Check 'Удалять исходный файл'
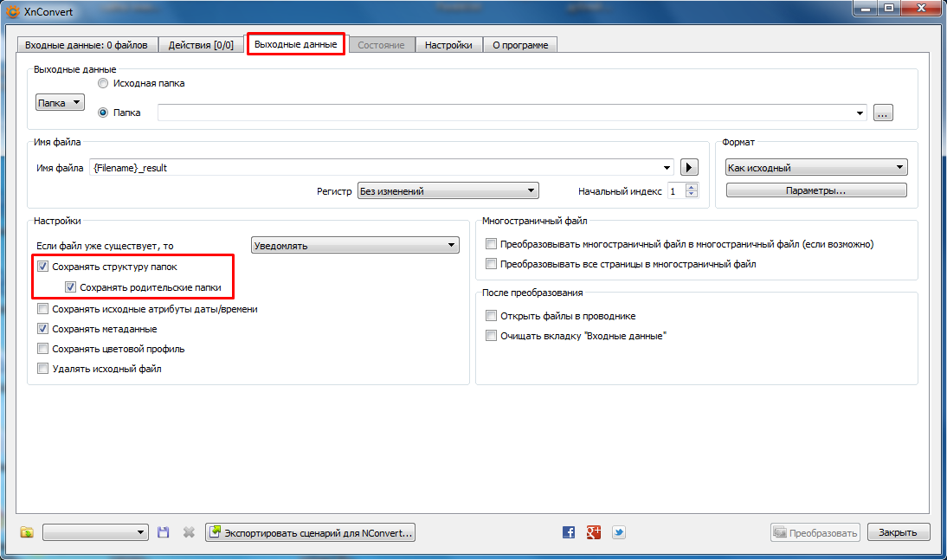Screen dimensions: 947x560 pyautogui.click(x=43, y=369)
